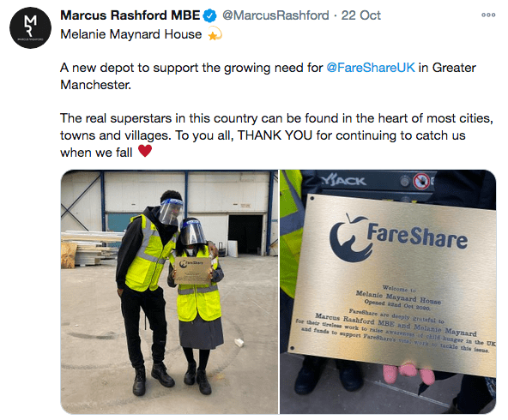Click the FareShare apple logo on the plaque

tap(348, 237)
